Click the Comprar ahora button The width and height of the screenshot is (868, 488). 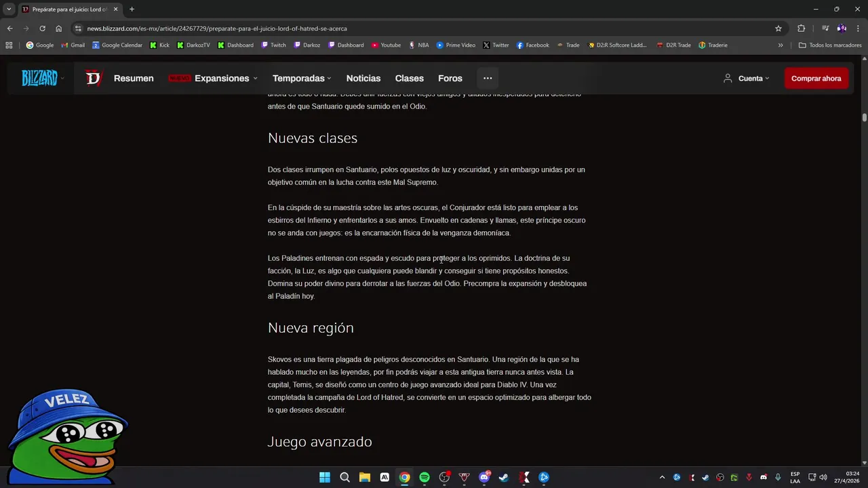pyautogui.click(x=816, y=78)
